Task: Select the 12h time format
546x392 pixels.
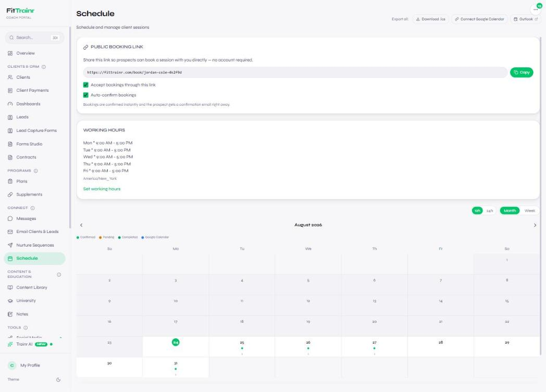Action: tap(477, 211)
